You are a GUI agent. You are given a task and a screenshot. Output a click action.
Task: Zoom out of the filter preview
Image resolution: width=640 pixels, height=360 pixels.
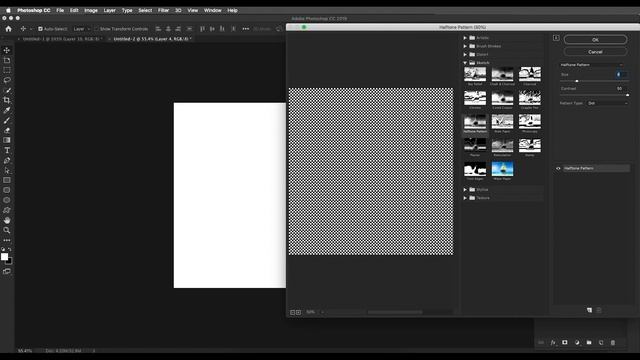tap(292, 312)
